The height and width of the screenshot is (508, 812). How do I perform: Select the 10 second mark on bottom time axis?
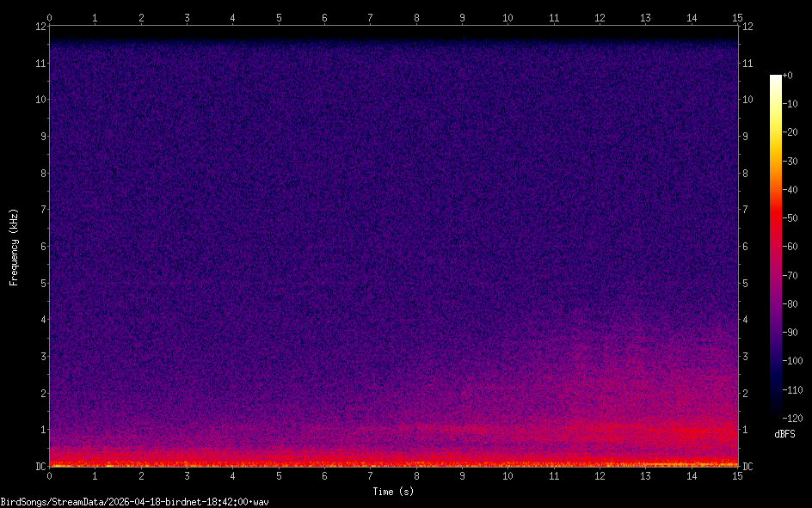pyautogui.click(x=507, y=476)
